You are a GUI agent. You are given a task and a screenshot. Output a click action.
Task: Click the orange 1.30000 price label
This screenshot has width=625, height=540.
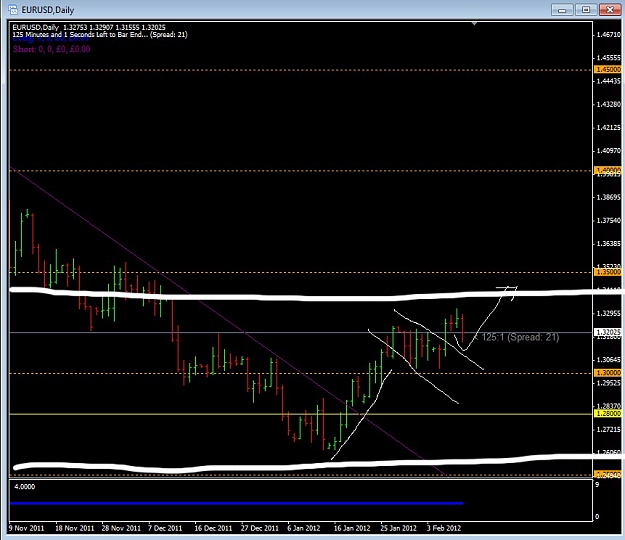607,373
